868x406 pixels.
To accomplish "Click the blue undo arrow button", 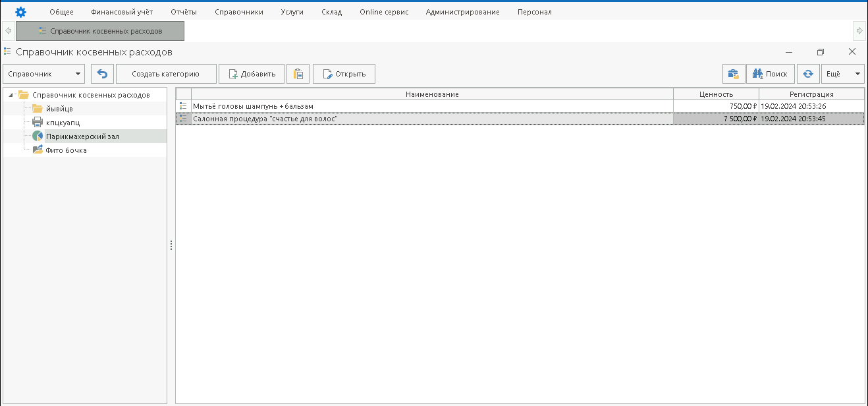I will point(102,74).
